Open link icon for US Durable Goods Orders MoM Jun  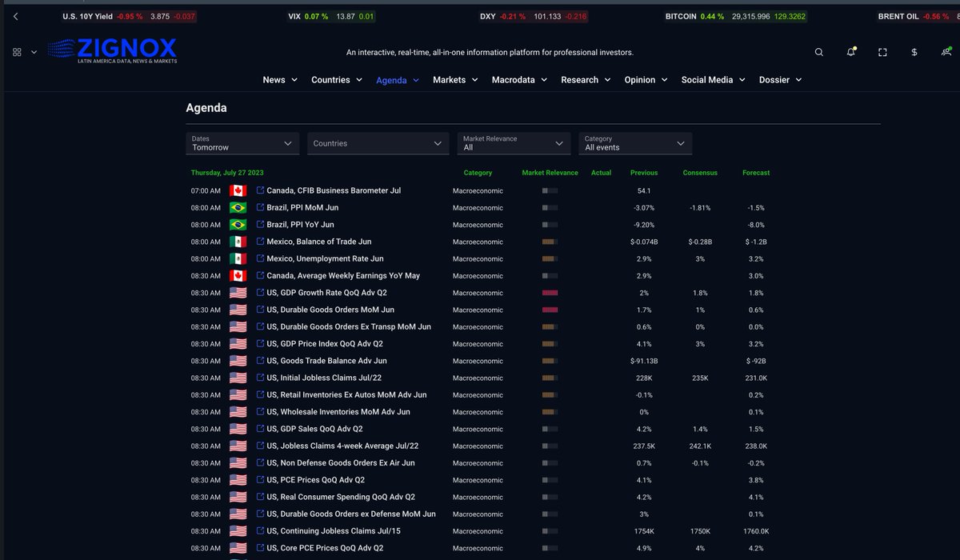pos(260,310)
